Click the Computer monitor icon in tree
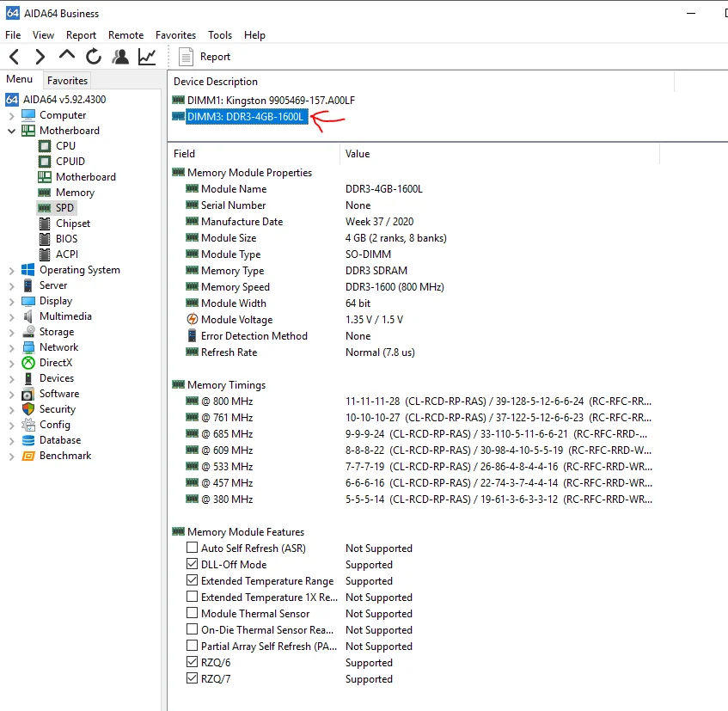728x711 pixels. coord(28,114)
